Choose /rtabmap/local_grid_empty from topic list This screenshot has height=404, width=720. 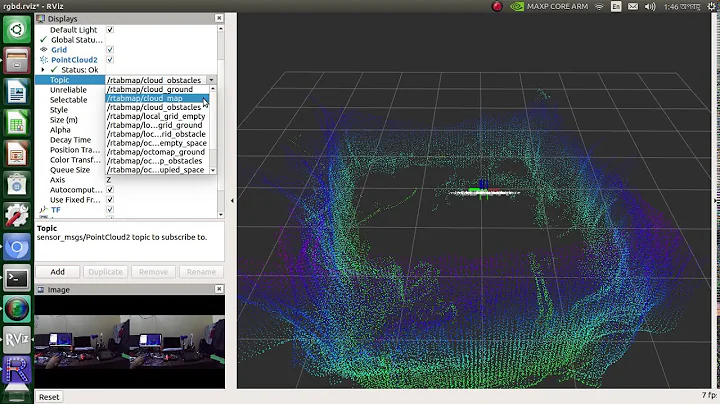pos(157,116)
